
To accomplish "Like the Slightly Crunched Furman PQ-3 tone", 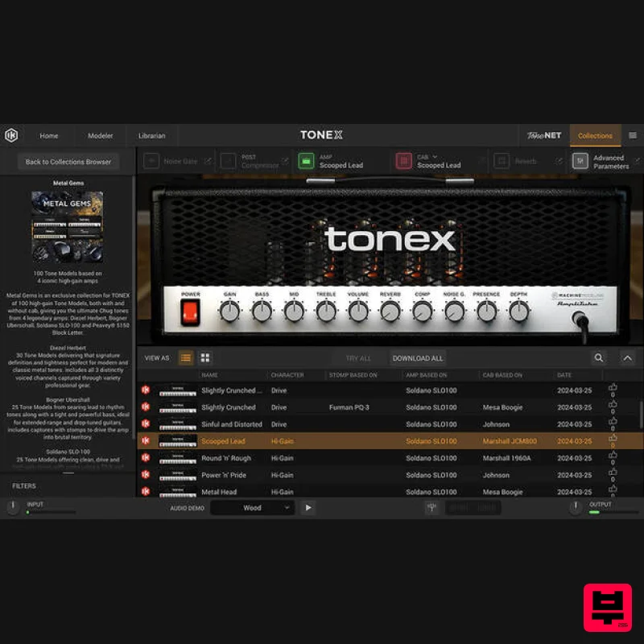I will click(x=613, y=405).
